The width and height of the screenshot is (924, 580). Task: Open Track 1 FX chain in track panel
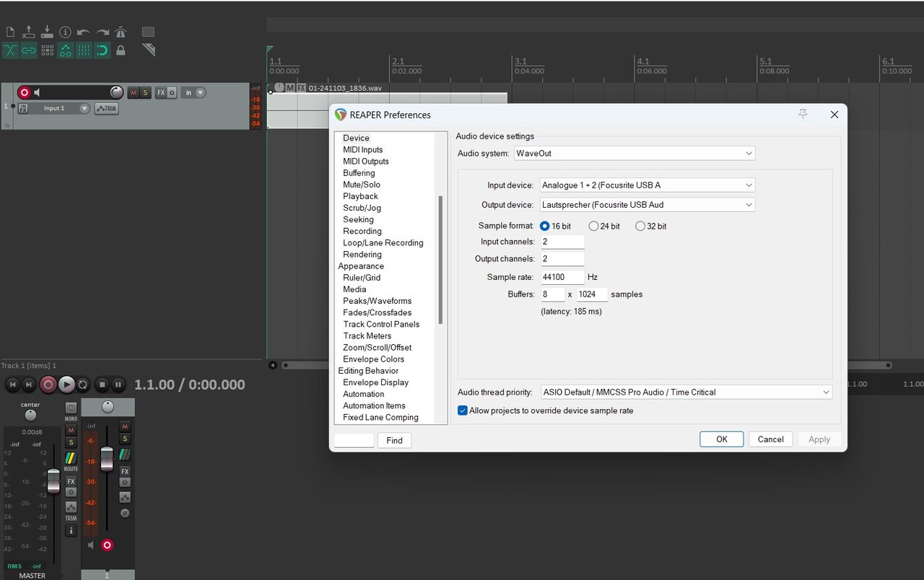161,92
